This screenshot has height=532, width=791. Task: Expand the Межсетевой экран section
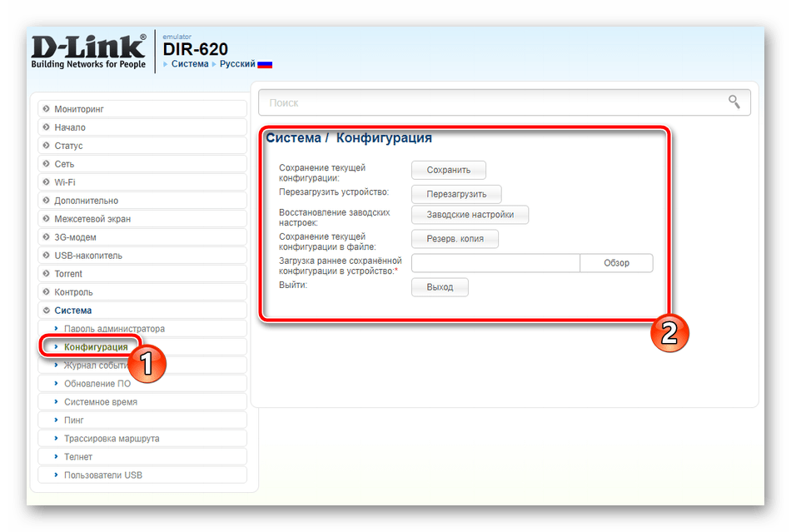pos(142,219)
